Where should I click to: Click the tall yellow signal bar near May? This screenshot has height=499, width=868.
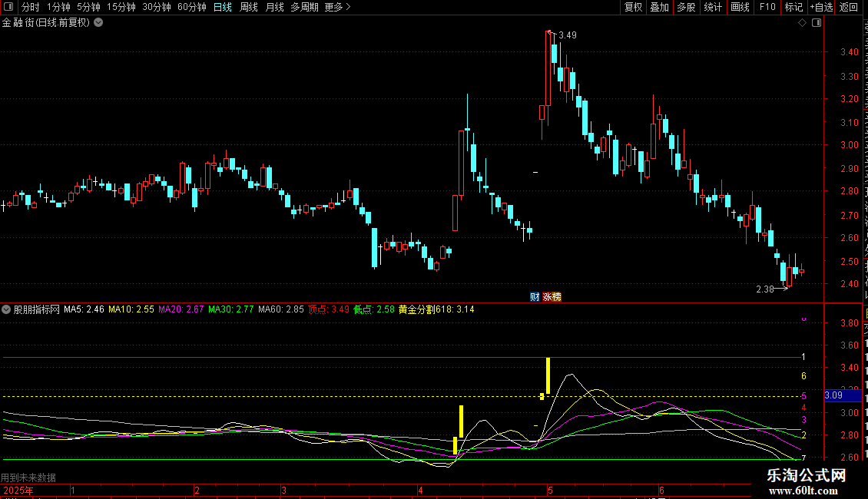[548, 375]
